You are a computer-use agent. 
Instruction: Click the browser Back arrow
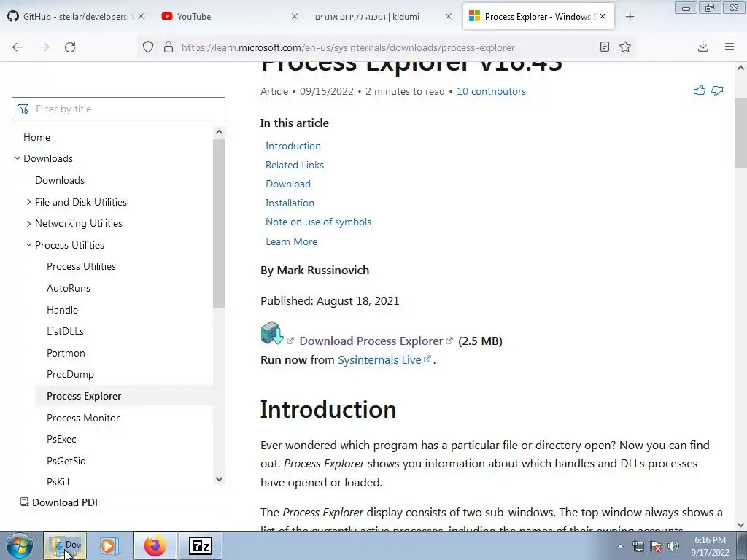18,47
